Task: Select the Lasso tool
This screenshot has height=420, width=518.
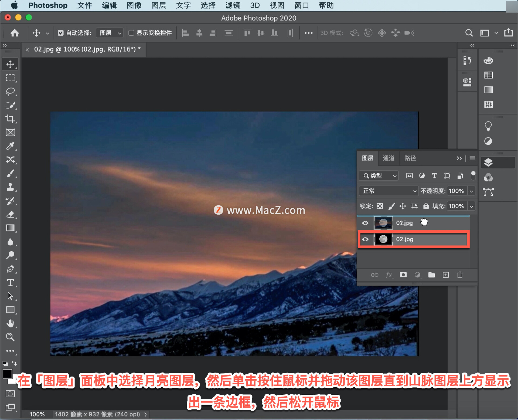Action: (10, 92)
